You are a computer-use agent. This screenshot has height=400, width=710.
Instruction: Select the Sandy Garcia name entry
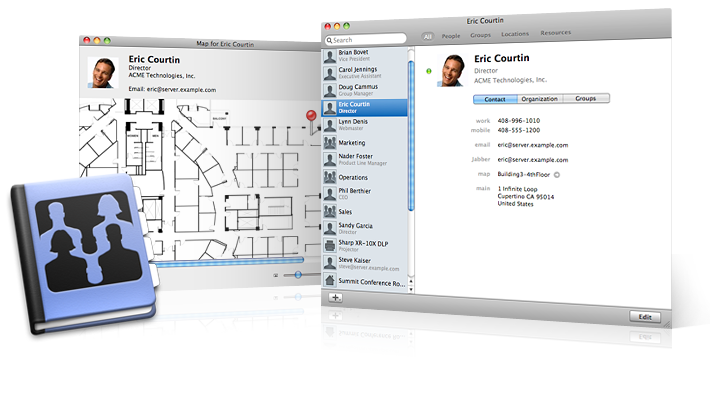(355, 225)
